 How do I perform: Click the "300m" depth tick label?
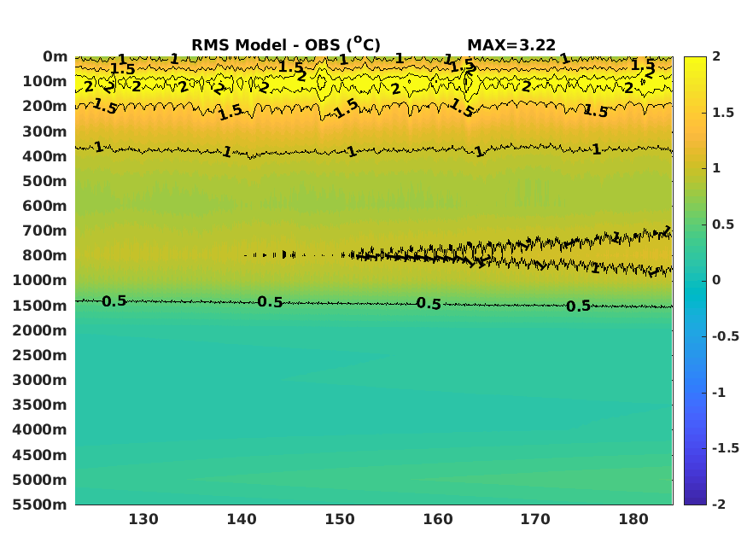[x=44, y=131]
